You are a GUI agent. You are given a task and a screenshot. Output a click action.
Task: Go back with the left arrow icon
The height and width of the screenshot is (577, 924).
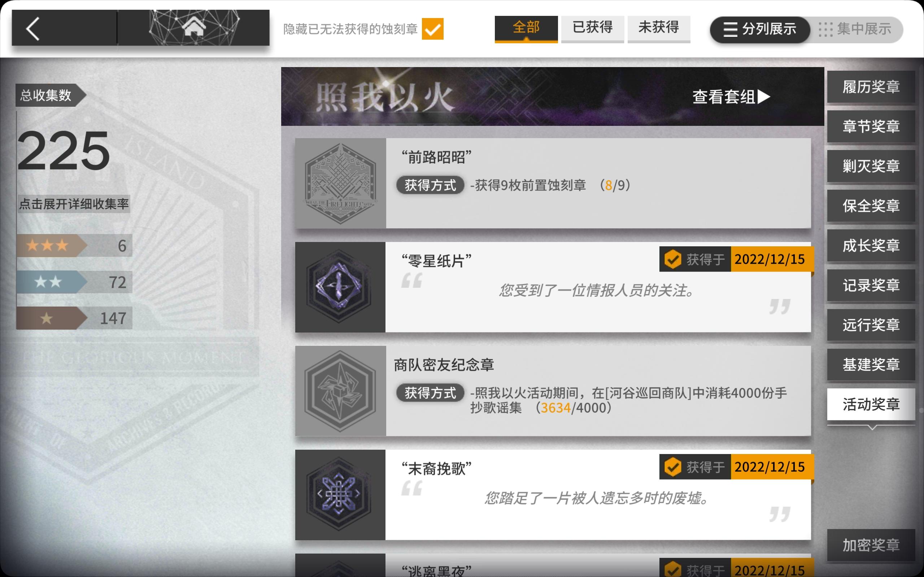33,28
